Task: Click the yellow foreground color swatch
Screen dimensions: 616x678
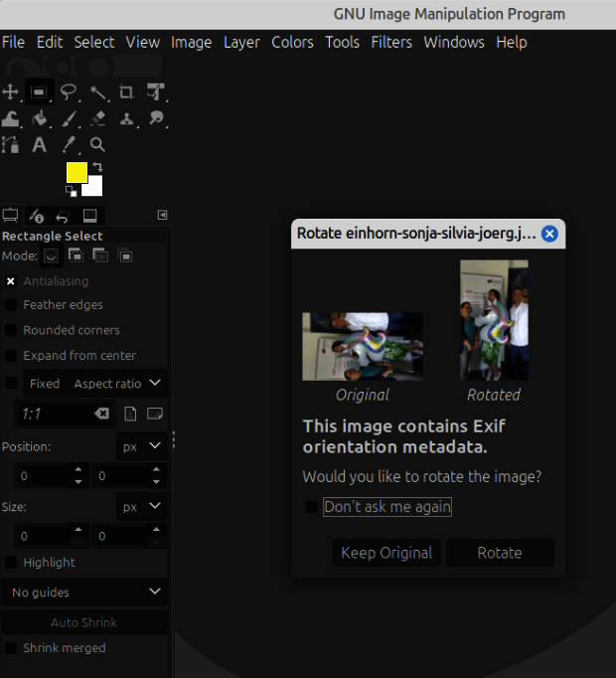Action: [76, 171]
